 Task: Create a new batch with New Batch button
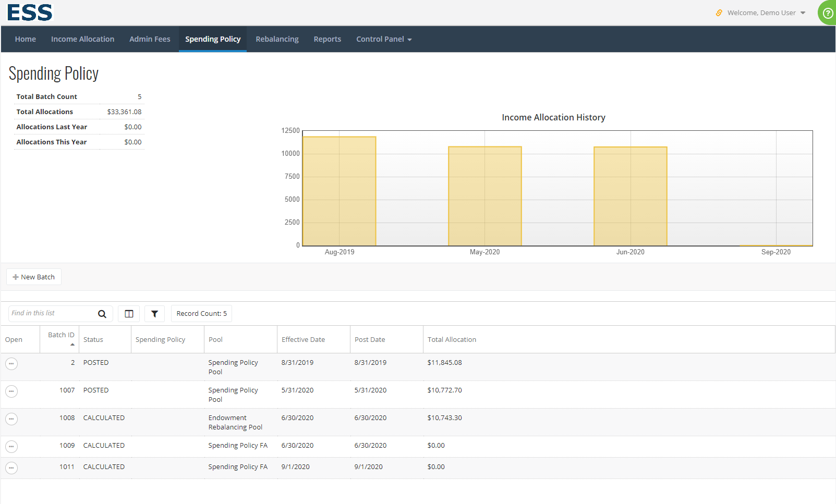pos(33,277)
